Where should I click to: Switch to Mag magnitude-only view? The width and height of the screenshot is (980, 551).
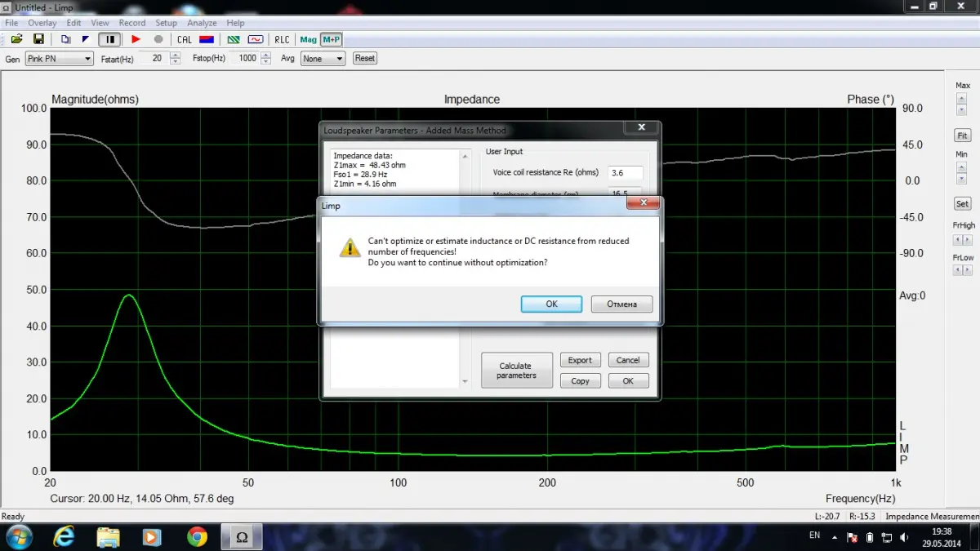[308, 39]
